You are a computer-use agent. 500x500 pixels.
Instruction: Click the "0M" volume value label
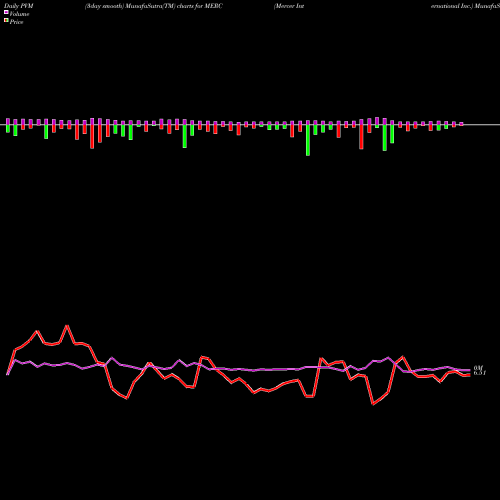(x=478, y=368)
